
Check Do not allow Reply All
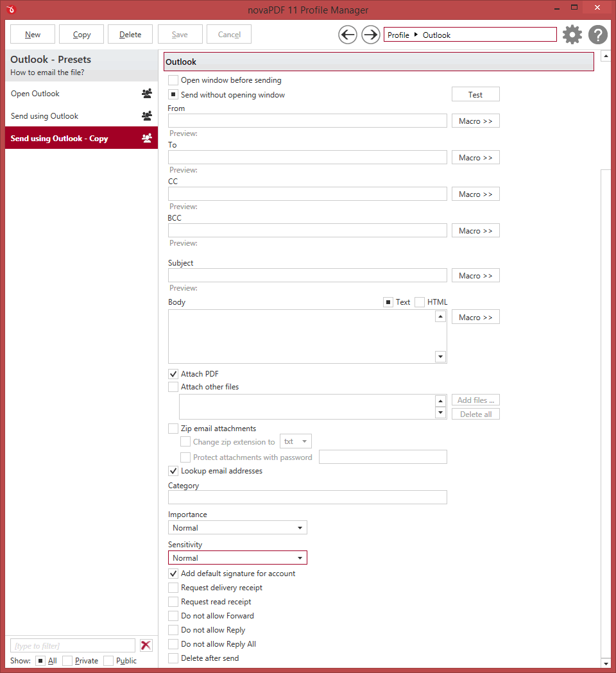(x=173, y=644)
